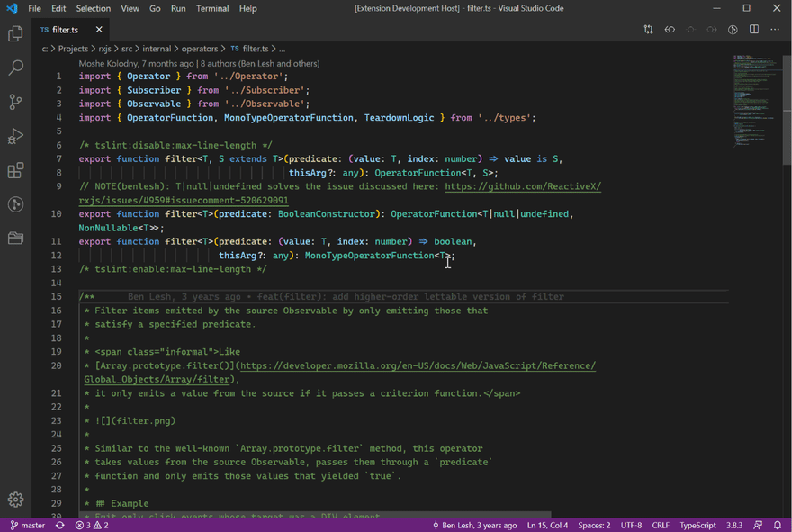
Task: Open the GitLens view in activity bar
Action: [x=15, y=204]
